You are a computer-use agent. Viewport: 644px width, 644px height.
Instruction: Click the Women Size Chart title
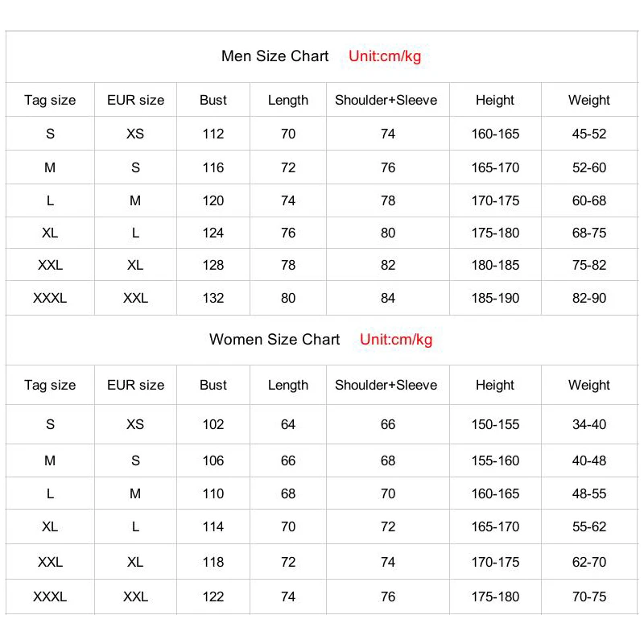point(275,340)
